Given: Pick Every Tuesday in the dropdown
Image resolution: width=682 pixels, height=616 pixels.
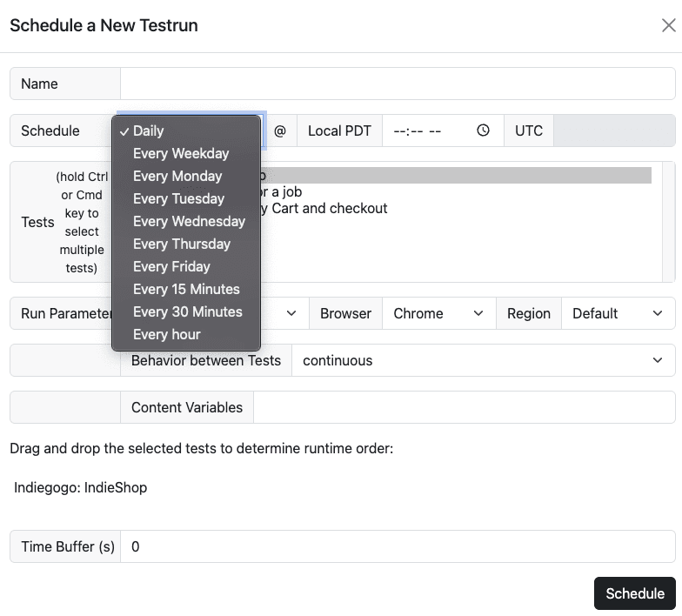Looking at the screenshot, I should click(177, 198).
